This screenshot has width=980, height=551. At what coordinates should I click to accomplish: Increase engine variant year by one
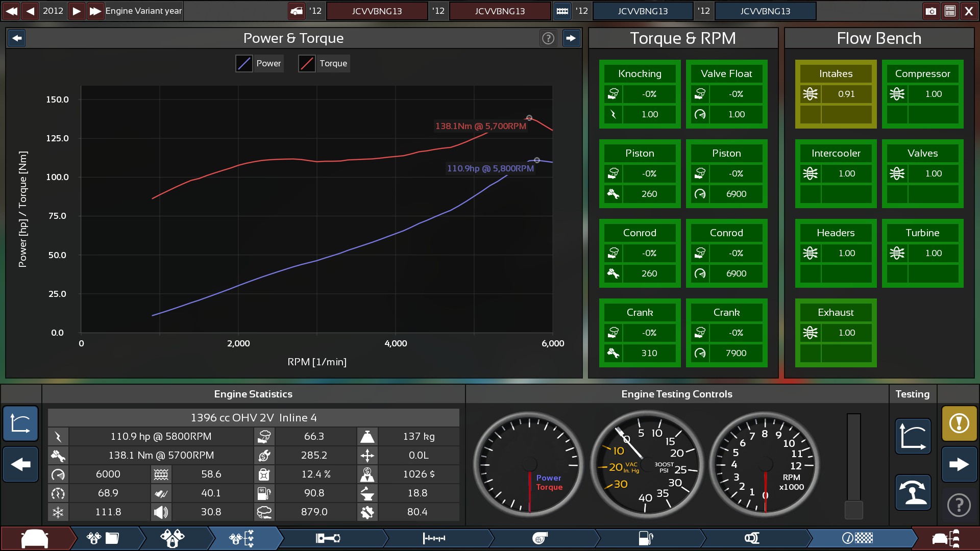(x=77, y=11)
